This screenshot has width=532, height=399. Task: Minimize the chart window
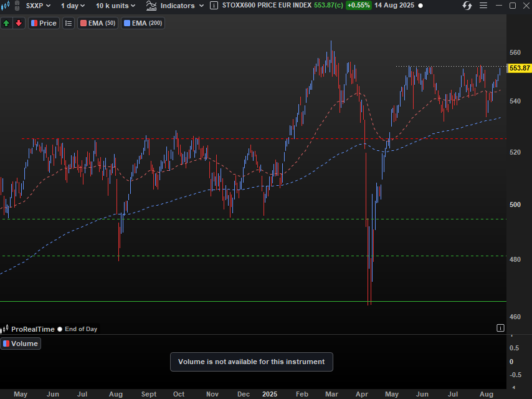(499, 6)
